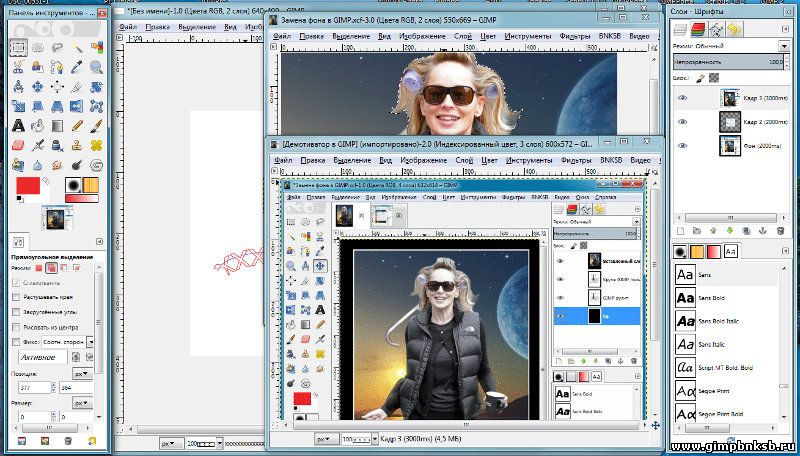800x456 pixels.
Task: Select the Zoom magnifier tool
Action: [96, 67]
